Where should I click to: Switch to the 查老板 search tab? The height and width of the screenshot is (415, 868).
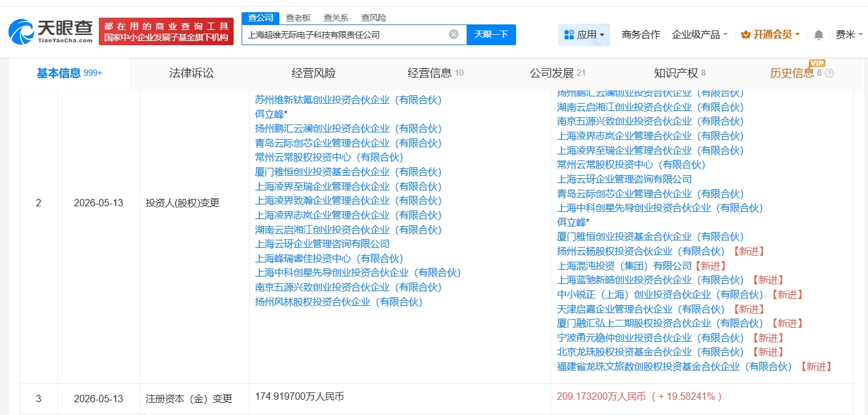(298, 18)
